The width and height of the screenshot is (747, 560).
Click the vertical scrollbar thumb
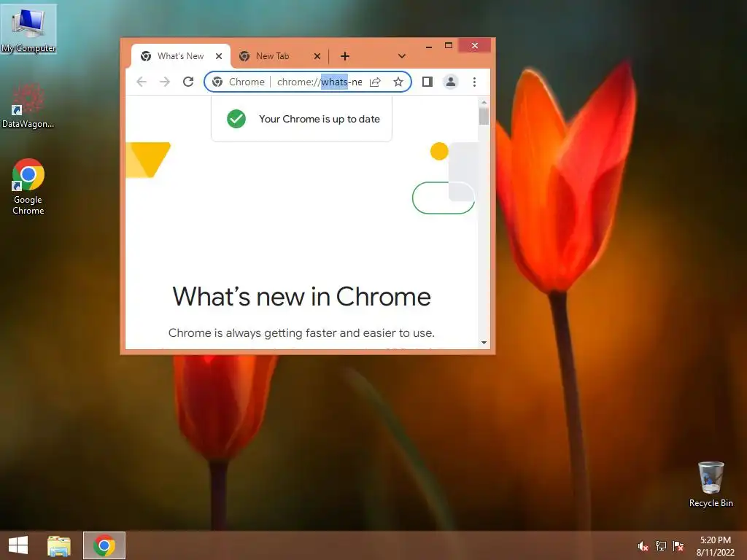pyautogui.click(x=484, y=116)
